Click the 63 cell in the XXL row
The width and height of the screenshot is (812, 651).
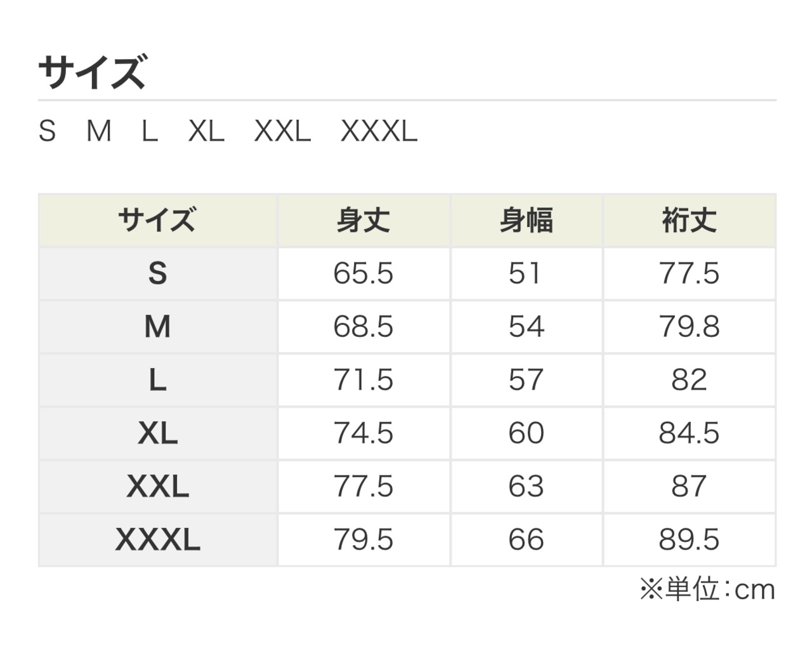pyautogui.click(x=526, y=487)
